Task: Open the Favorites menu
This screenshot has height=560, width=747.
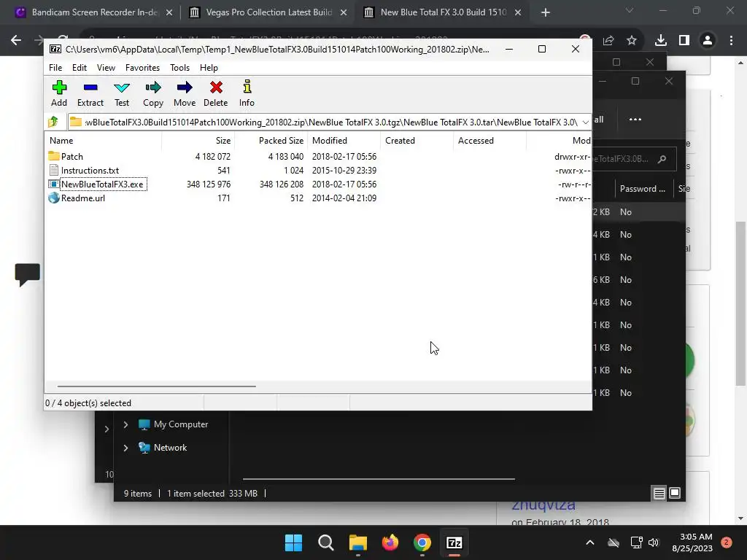Action: coord(142,68)
